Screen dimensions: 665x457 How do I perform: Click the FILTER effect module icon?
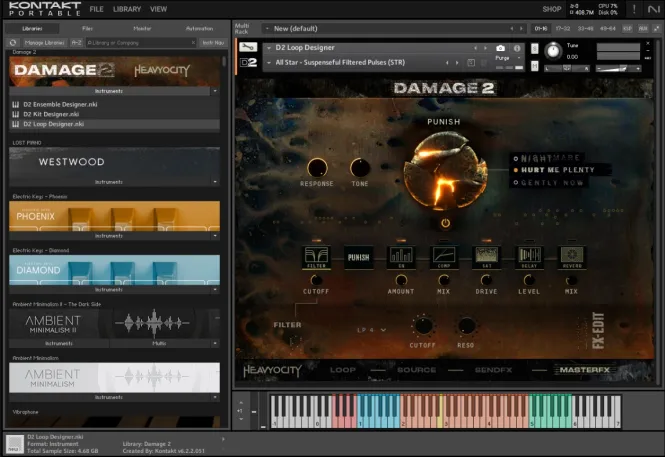coord(316,257)
